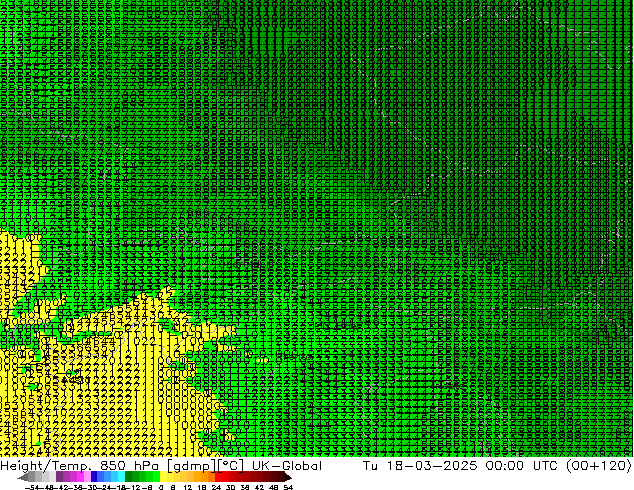Click the '(00+120)' forecast offset text

coord(599,466)
